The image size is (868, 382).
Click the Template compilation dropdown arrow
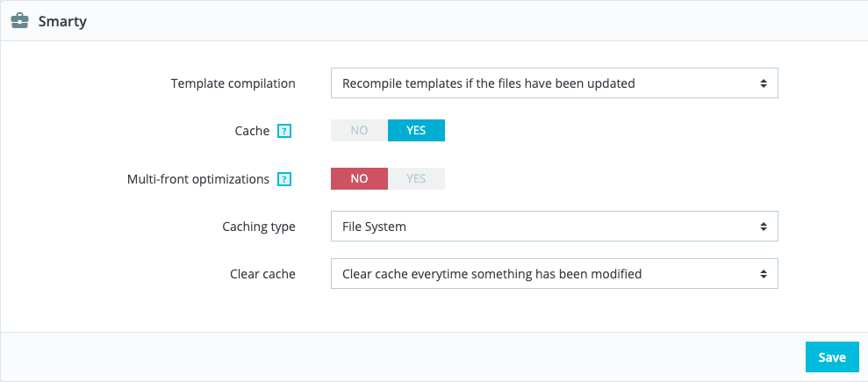tap(763, 83)
